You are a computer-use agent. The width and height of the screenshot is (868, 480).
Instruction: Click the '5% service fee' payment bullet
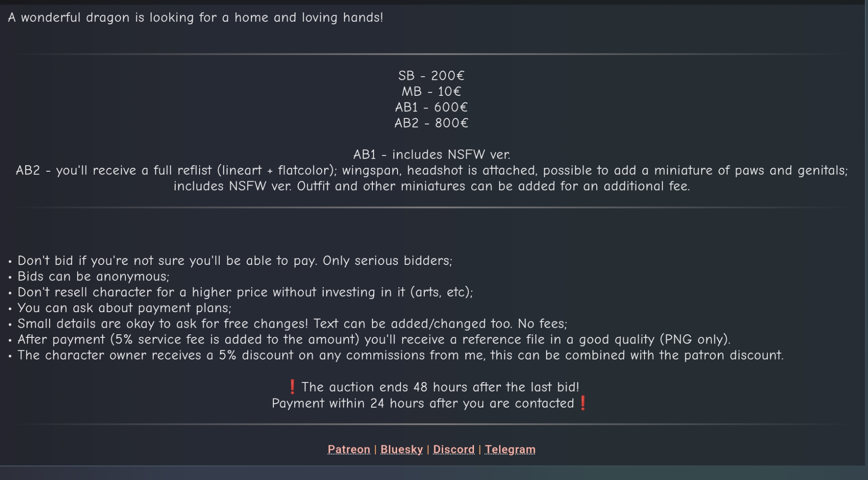click(373, 340)
